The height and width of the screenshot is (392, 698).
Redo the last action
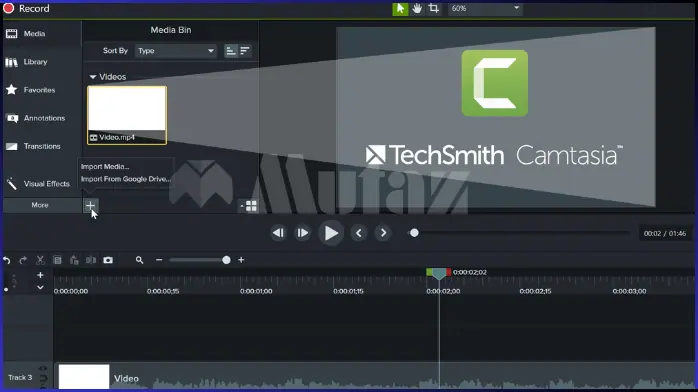point(23,260)
